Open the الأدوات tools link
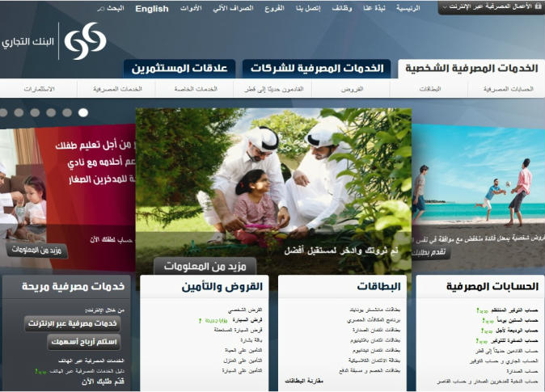 pyautogui.click(x=191, y=8)
